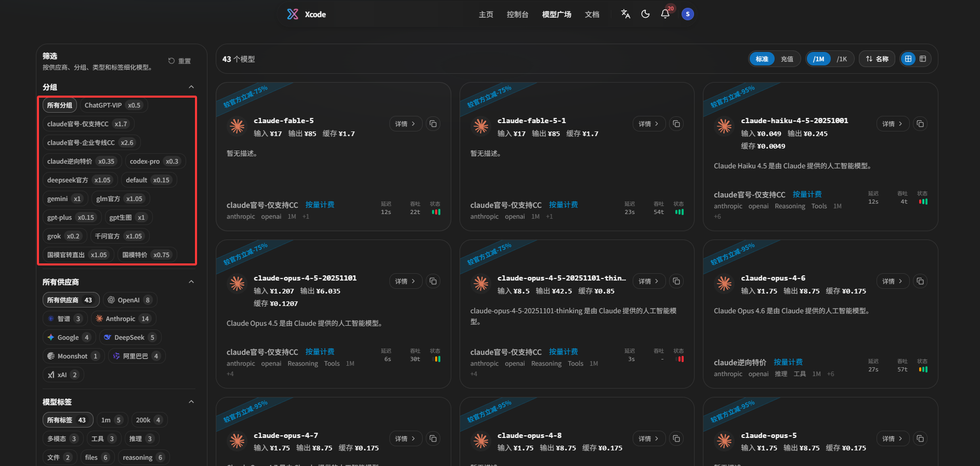Switch pricing unit to /1M
Viewport: 980px width, 466px height.
click(x=818, y=59)
